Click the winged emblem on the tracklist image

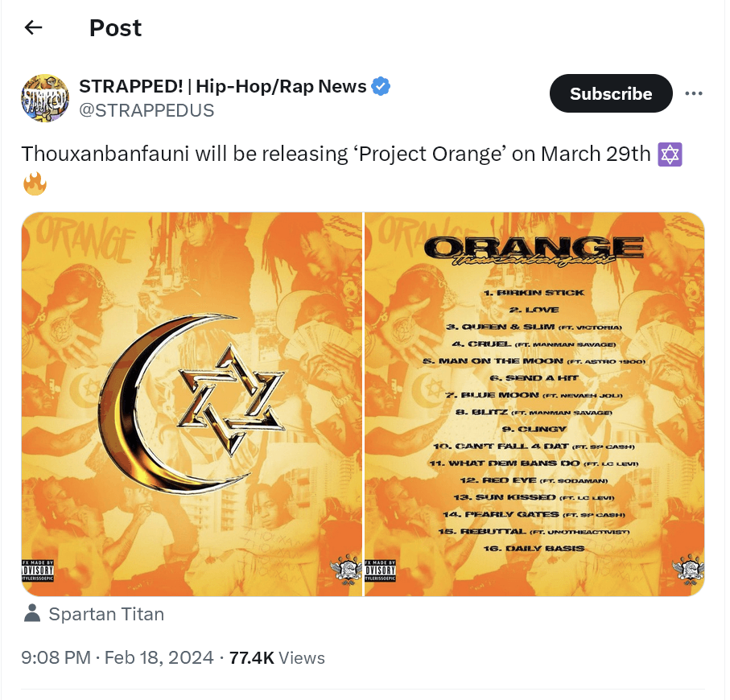[x=687, y=570]
